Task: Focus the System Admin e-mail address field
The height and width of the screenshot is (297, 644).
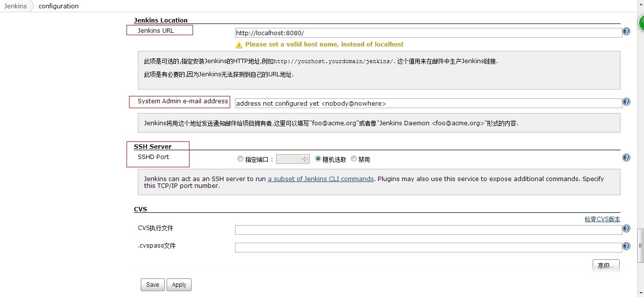Action: [x=428, y=103]
